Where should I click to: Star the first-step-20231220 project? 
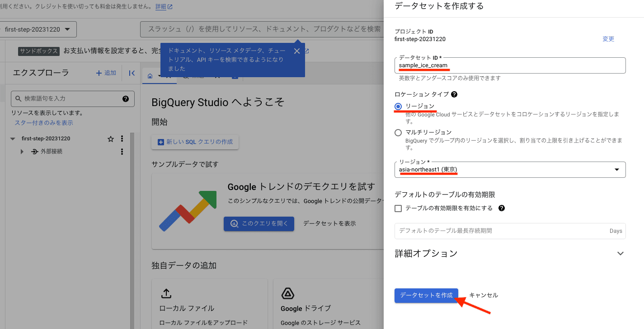coord(111,139)
